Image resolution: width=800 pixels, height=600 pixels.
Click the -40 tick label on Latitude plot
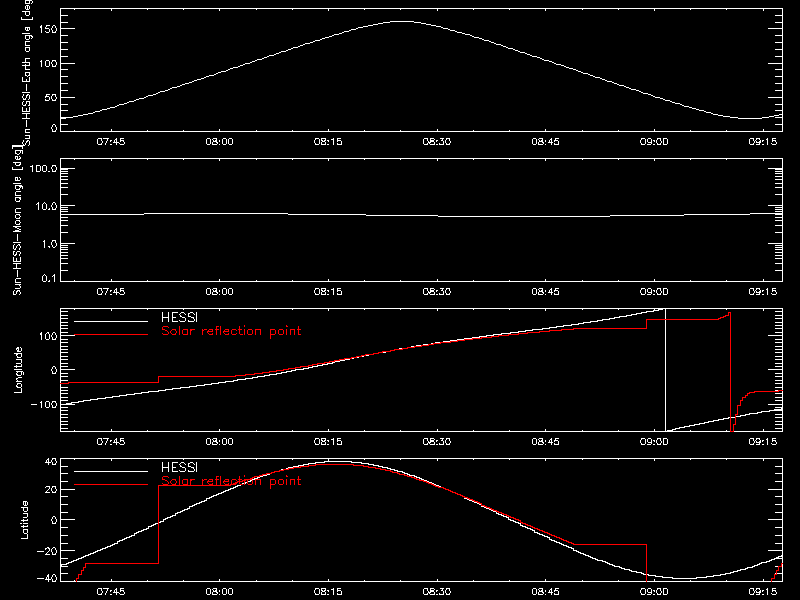[47, 578]
